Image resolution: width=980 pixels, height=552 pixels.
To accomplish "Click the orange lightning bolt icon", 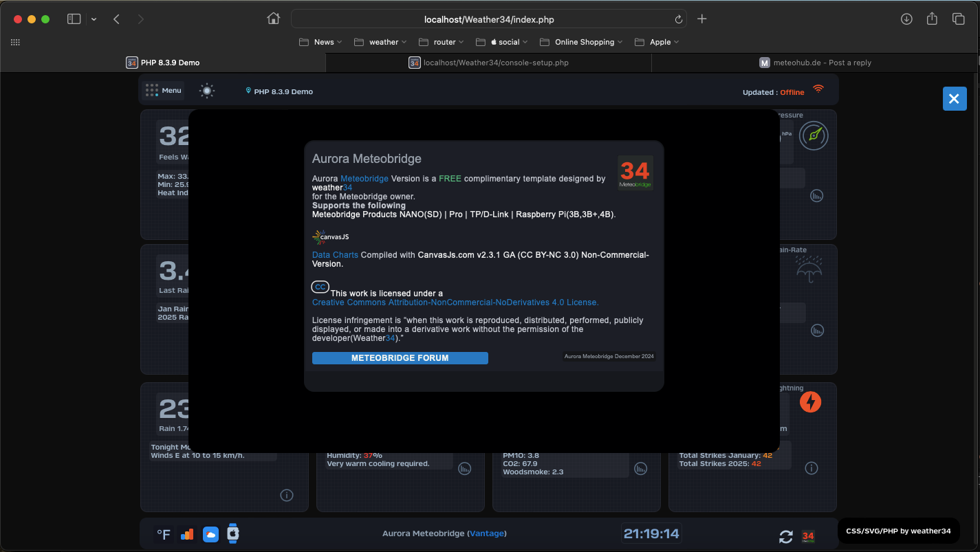I will click(811, 402).
